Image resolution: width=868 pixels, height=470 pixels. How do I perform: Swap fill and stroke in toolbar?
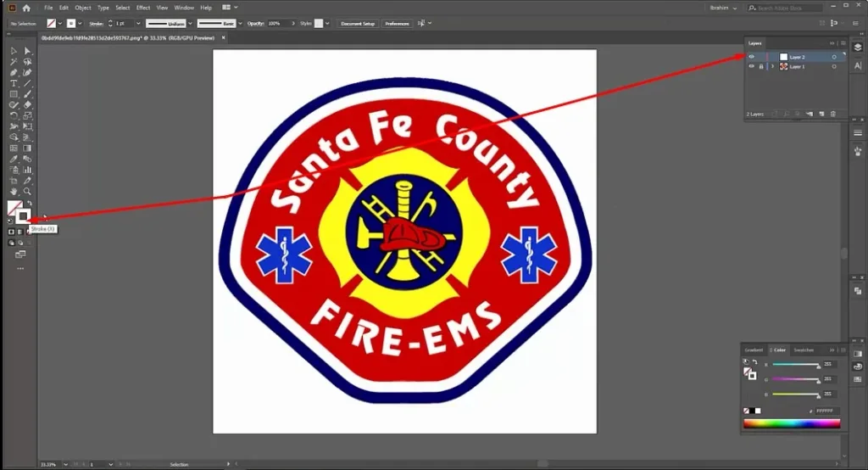30,204
